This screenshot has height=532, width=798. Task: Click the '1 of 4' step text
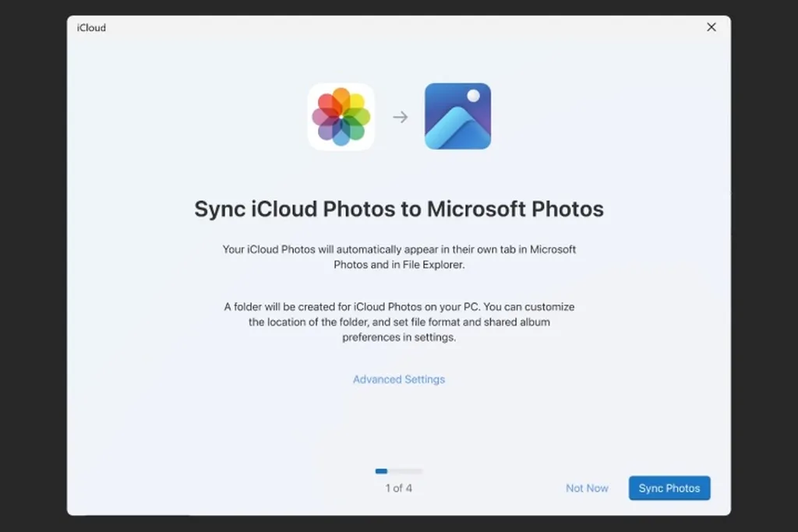point(398,488)
